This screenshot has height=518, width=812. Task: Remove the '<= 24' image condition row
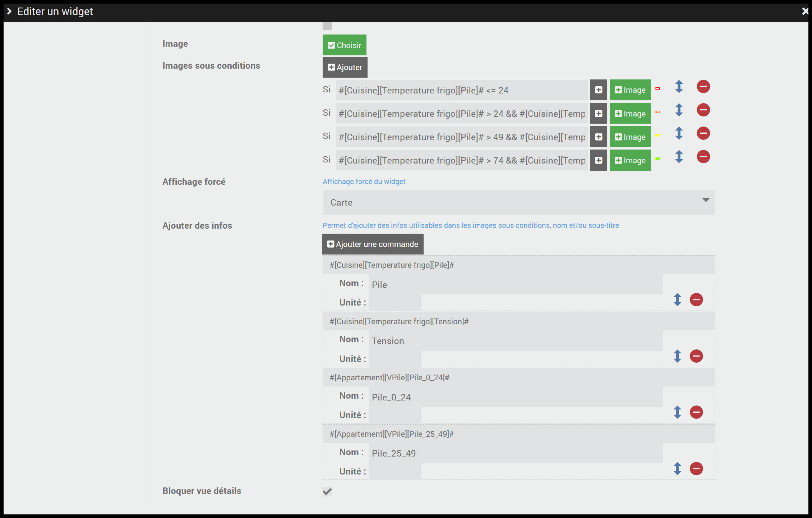pos(703,87)
